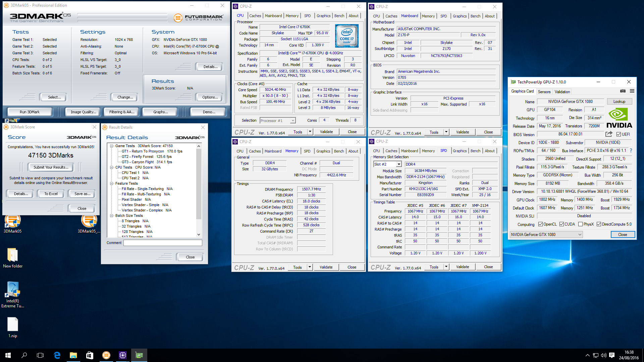Launch Intel Extreme Tuning Utility shortcut
The width and height of the screenshot is (644, 362).
pos(13,295)
